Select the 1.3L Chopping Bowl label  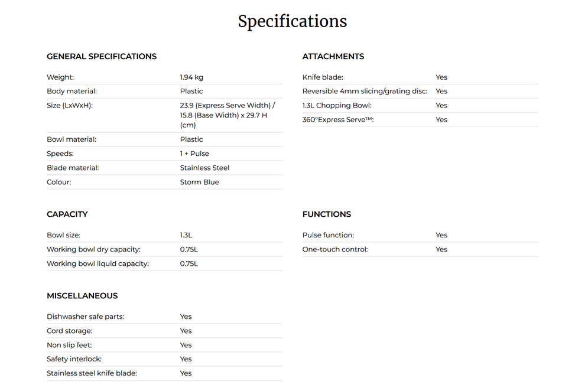coord(337,106)
